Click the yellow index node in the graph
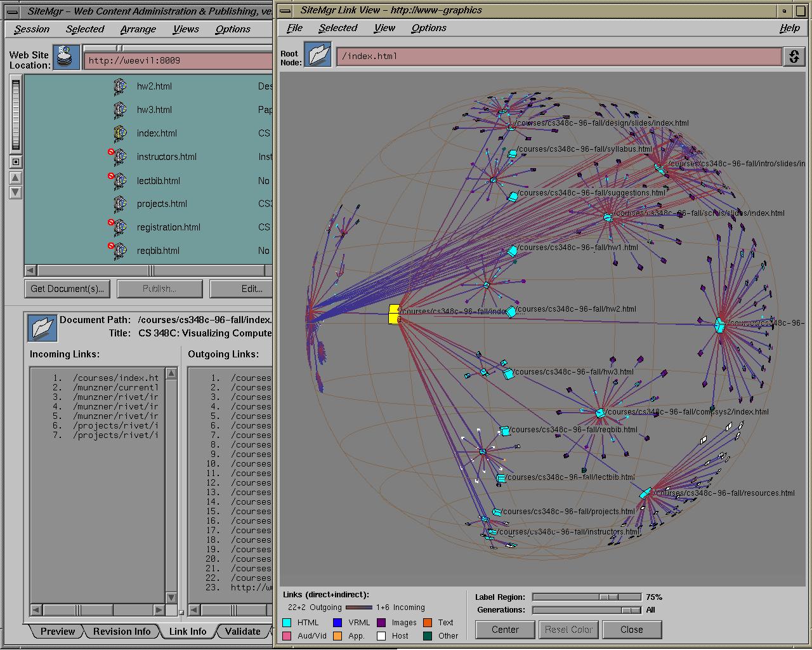This screenshot has height=650, width=812. [394, 314]
